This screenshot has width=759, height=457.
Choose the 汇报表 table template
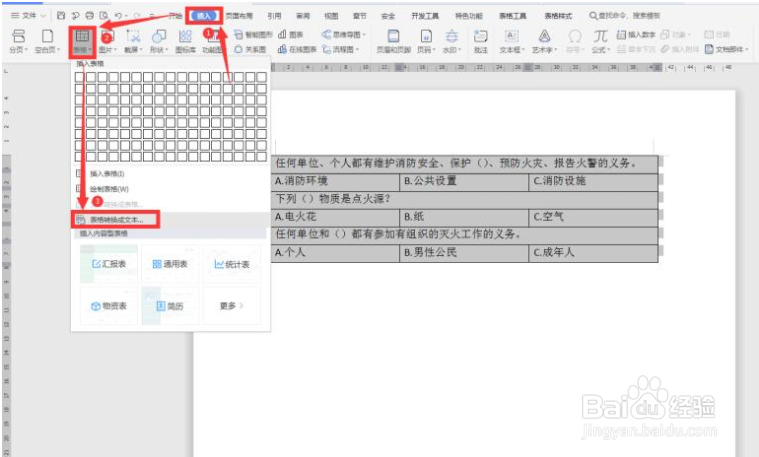click(109, 264)
